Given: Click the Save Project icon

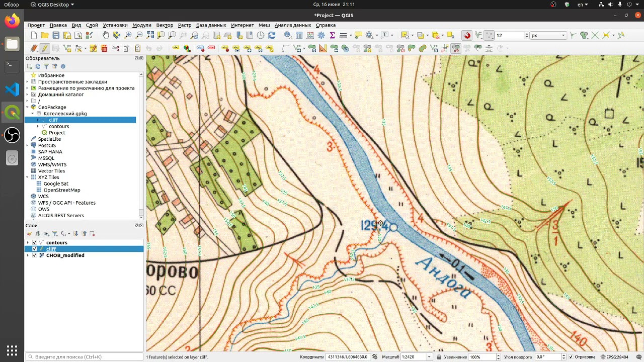Looking at the screenshot, I should pyautogui.click(x=56, y=35).
